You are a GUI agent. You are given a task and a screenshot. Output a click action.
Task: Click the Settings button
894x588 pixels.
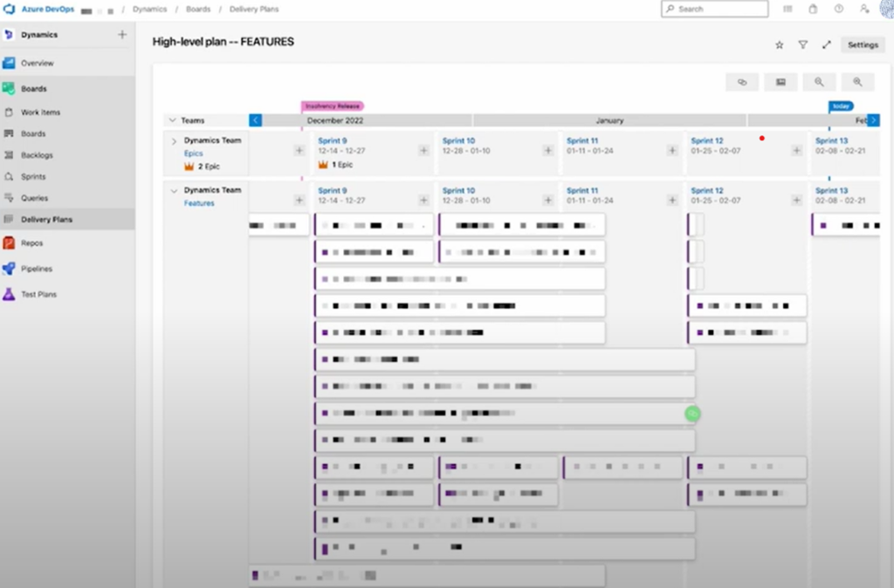coord(863,45)
